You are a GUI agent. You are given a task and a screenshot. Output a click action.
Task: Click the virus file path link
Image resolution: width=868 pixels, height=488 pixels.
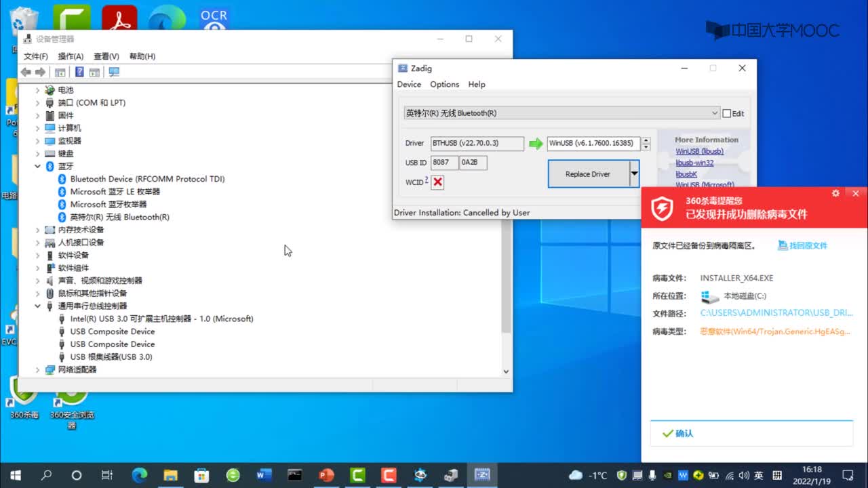point(776,313)
